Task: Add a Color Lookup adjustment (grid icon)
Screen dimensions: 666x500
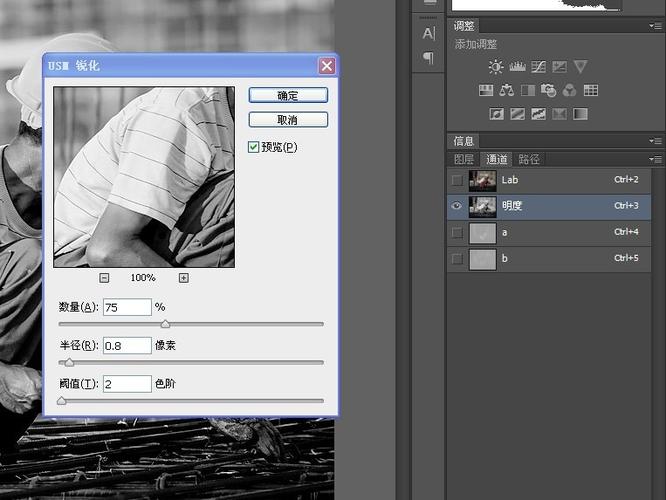Action: [x=591, y=90]
